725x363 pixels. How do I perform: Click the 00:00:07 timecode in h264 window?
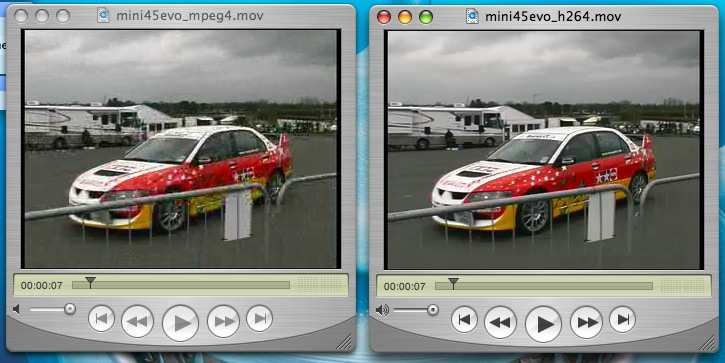click(405, 287)
